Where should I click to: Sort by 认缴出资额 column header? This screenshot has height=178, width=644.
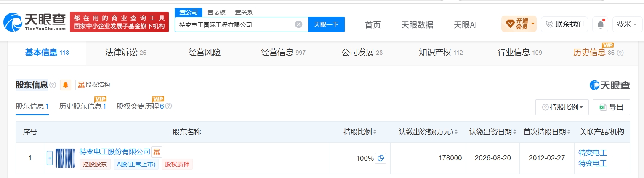(428, 132)
